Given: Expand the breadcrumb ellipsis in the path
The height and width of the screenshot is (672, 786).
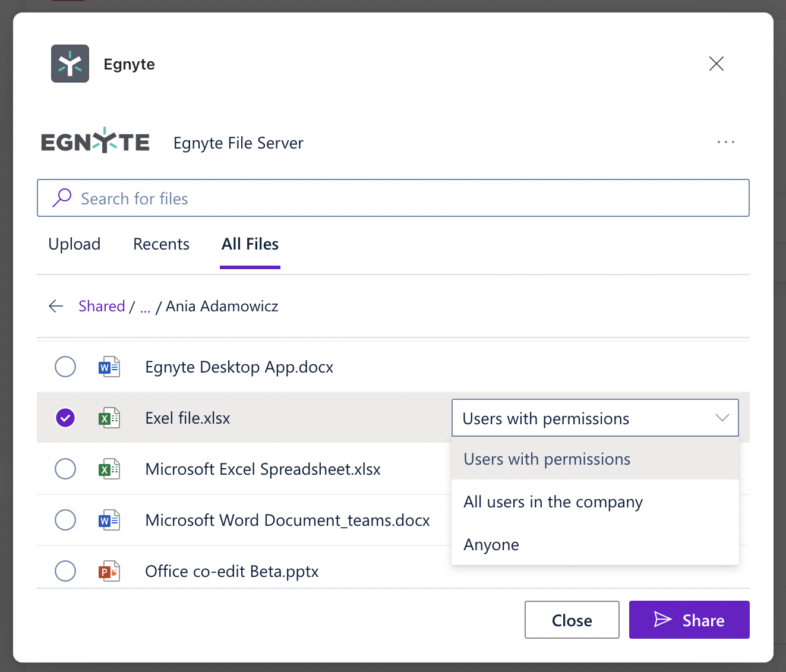Looking at the screenshot, I should coord(145,305).
